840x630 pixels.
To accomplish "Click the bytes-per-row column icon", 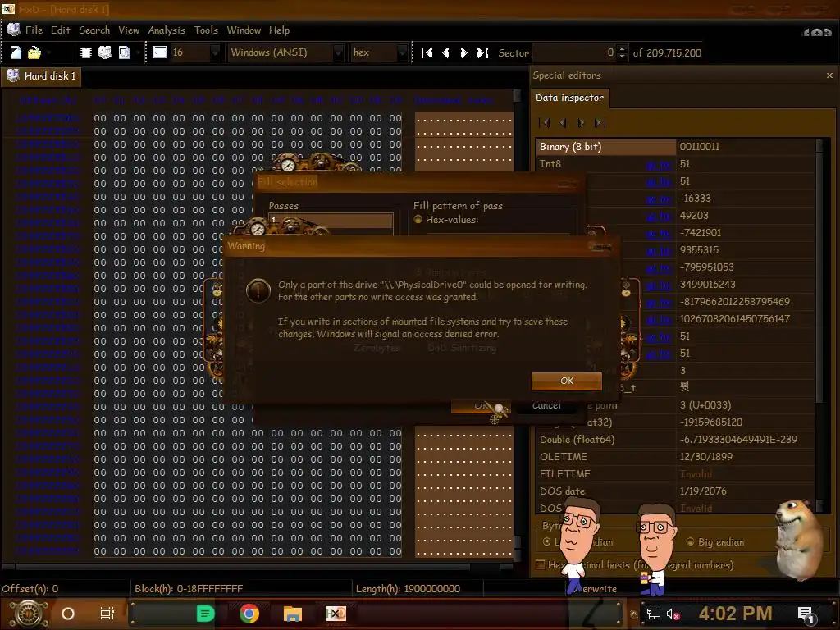I will coord(160,52).
